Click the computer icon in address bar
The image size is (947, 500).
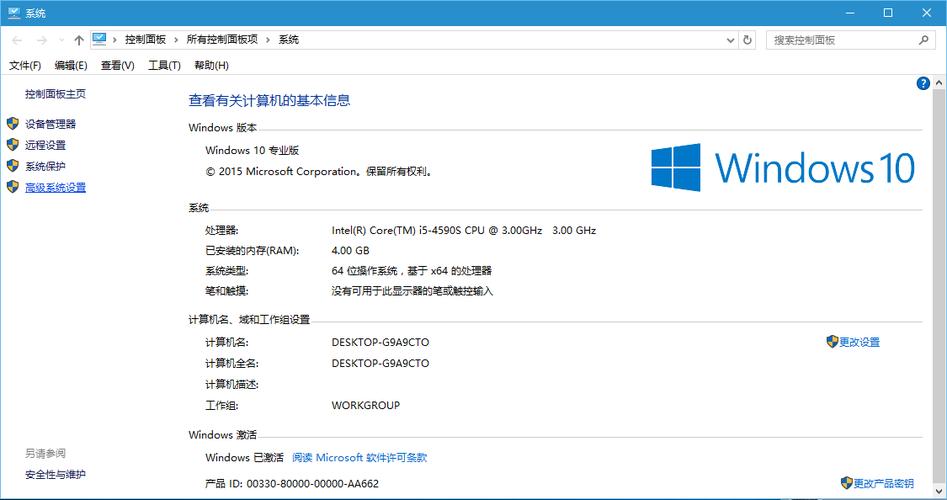(x=100, y=39)
